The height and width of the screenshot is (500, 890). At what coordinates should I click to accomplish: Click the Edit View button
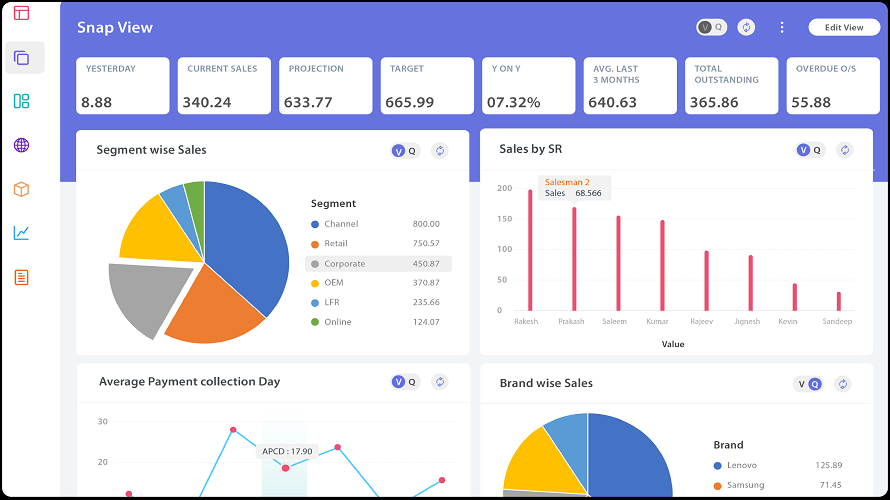(x=844, y=27)
